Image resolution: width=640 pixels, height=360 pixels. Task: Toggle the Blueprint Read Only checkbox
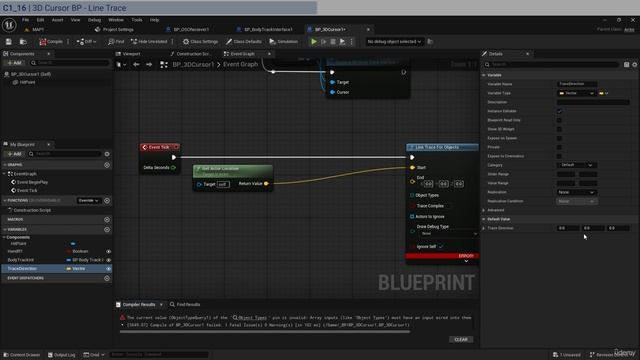[559, 120]
